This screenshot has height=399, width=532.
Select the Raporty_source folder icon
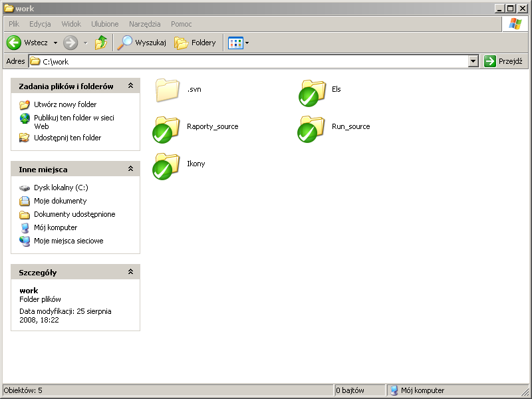(x=166, y=130)
